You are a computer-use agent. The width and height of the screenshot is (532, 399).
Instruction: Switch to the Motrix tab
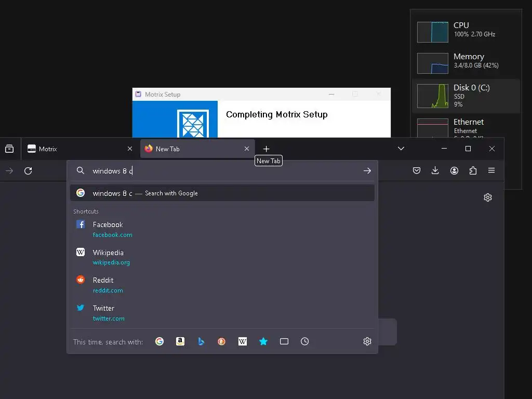coord(79,149)
